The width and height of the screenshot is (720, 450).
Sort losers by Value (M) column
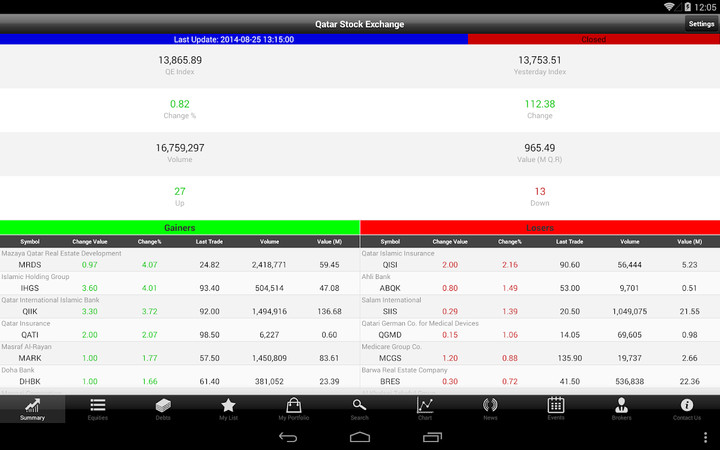click(689, 242)
